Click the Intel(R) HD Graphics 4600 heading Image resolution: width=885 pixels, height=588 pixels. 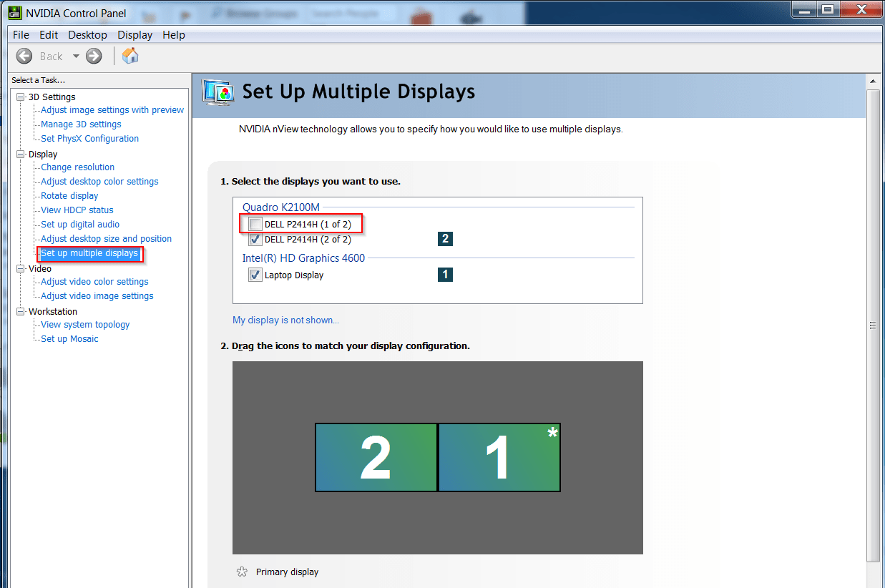[x=303, y=258]
